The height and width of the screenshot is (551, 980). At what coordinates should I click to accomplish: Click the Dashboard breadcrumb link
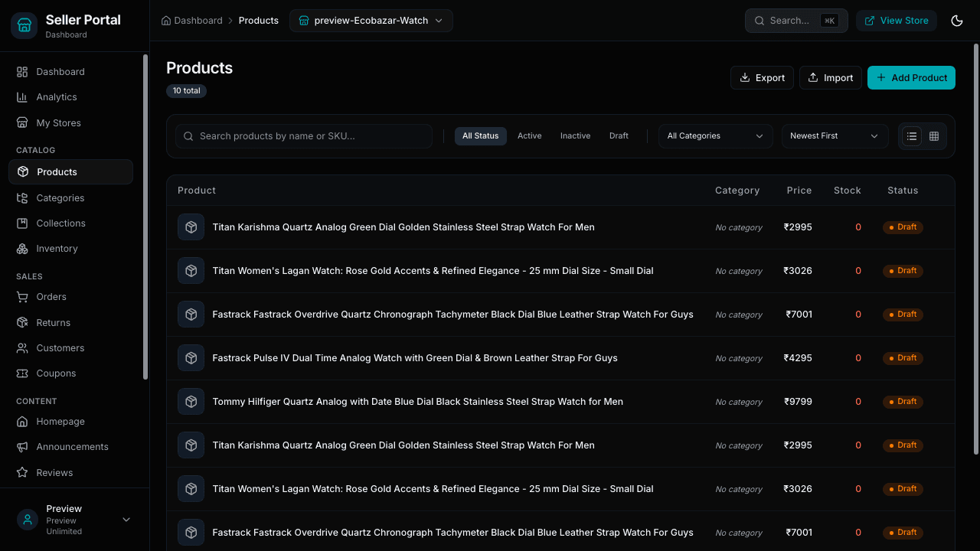coord(192,21)
